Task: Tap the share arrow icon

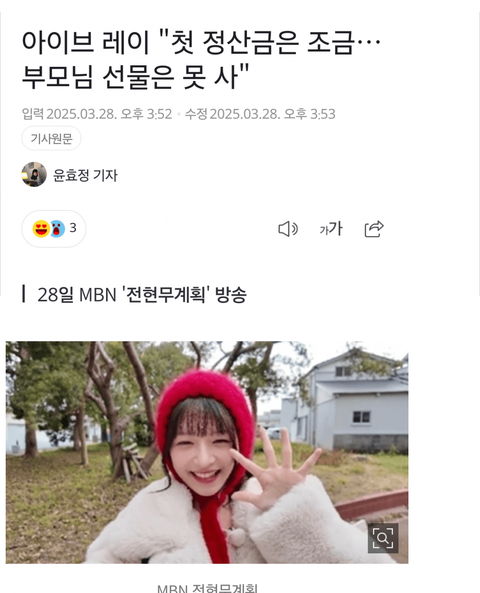Action: point(374,229)
